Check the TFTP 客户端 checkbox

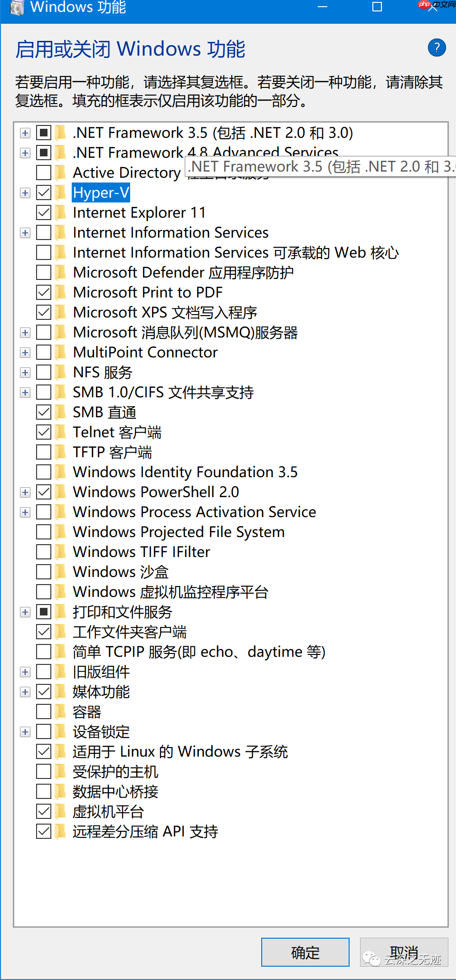click(x=44, y=452)
